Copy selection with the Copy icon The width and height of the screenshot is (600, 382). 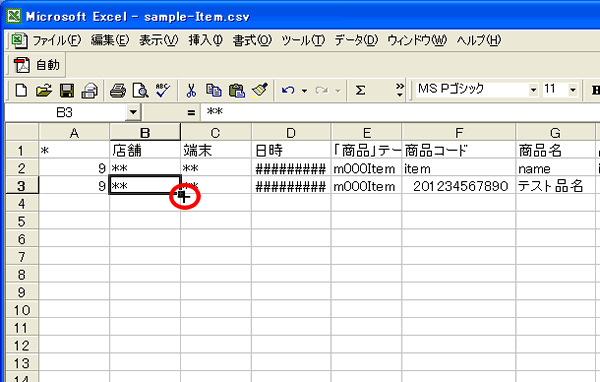tap(214, 90)
